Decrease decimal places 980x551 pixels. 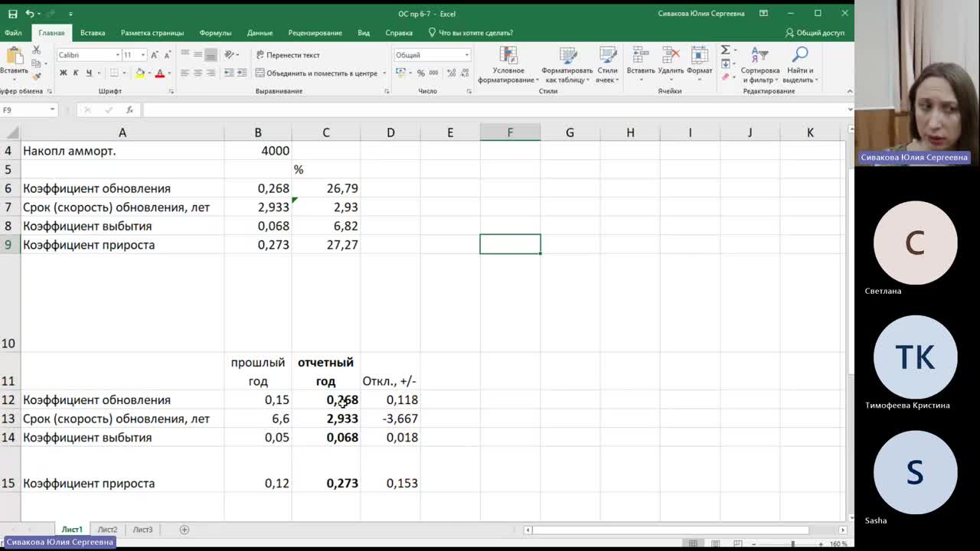465,73
